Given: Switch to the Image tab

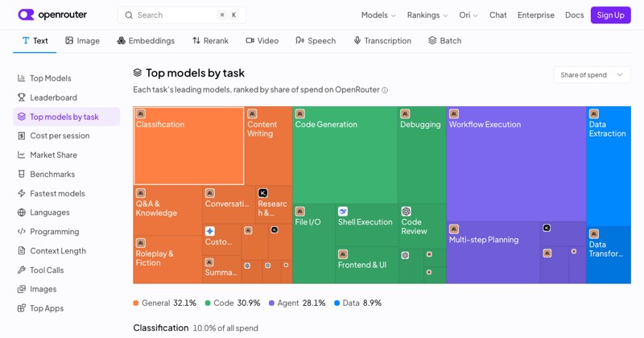Looking at the screenshot, I should tap(82, 41).
